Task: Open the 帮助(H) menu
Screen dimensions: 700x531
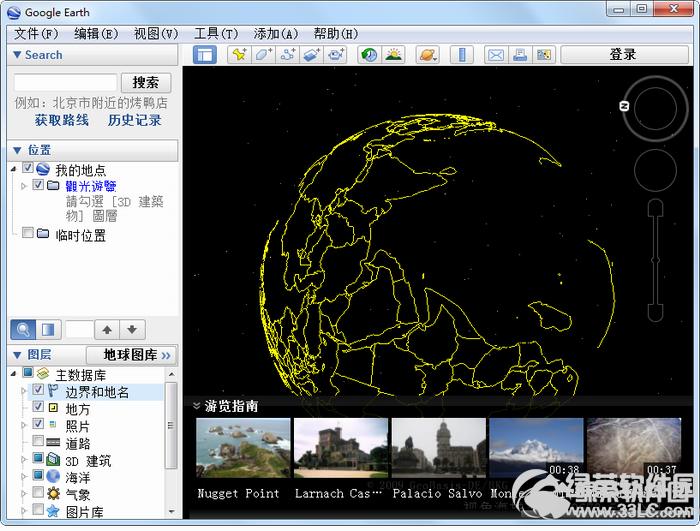Action: [336, 34]
